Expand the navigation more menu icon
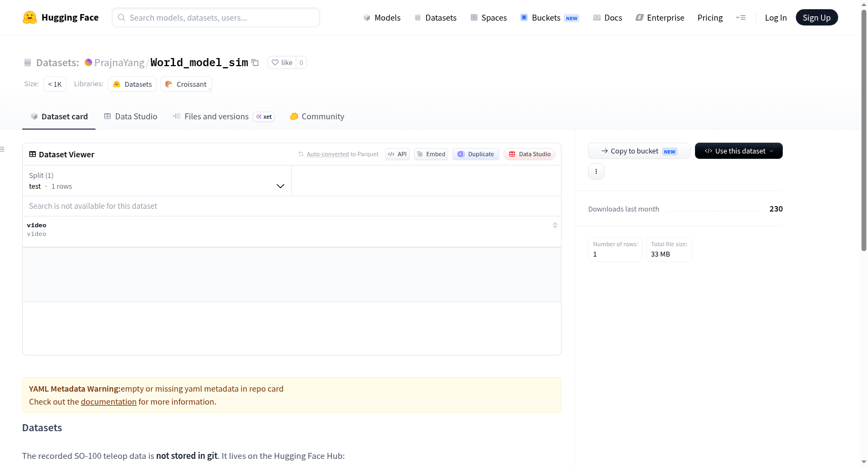Screen dimensions: 868x467 tap(741, 17)
